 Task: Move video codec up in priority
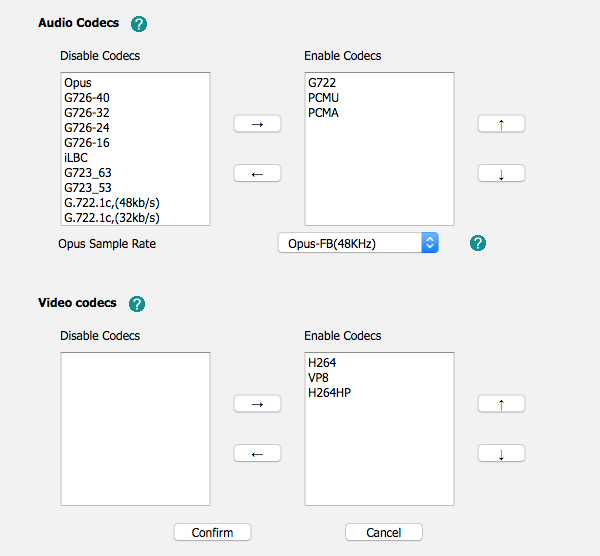(501, 403)
